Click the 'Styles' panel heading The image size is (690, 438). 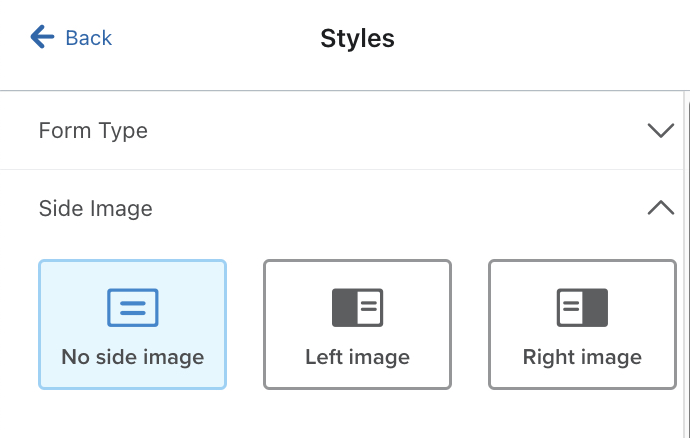pos(357,39)
